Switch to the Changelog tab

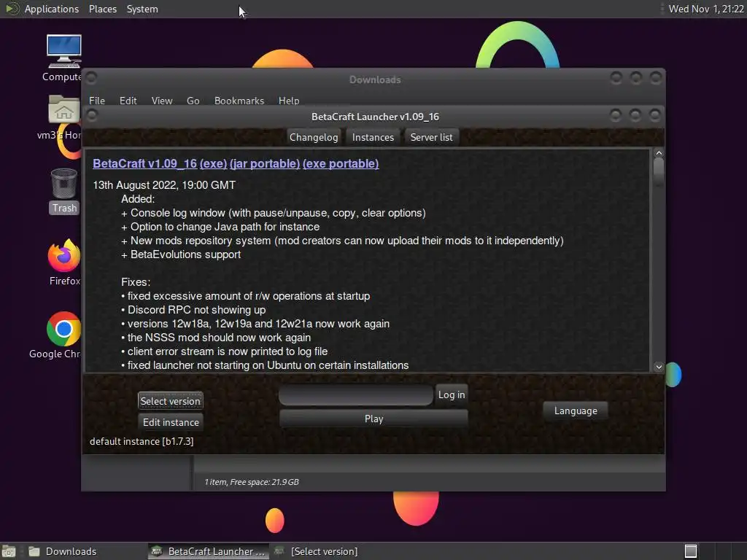click(x=314, y=137)
